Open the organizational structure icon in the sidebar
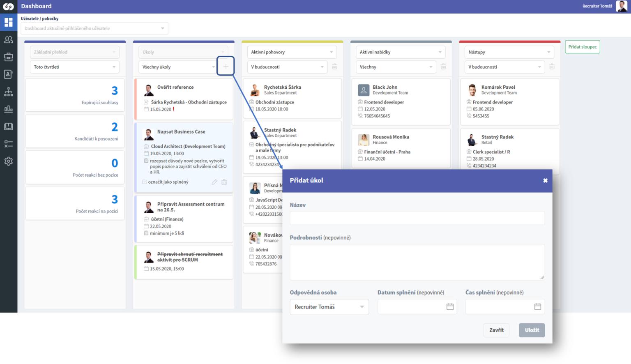The image size is (631, 364). click(9, 92)
